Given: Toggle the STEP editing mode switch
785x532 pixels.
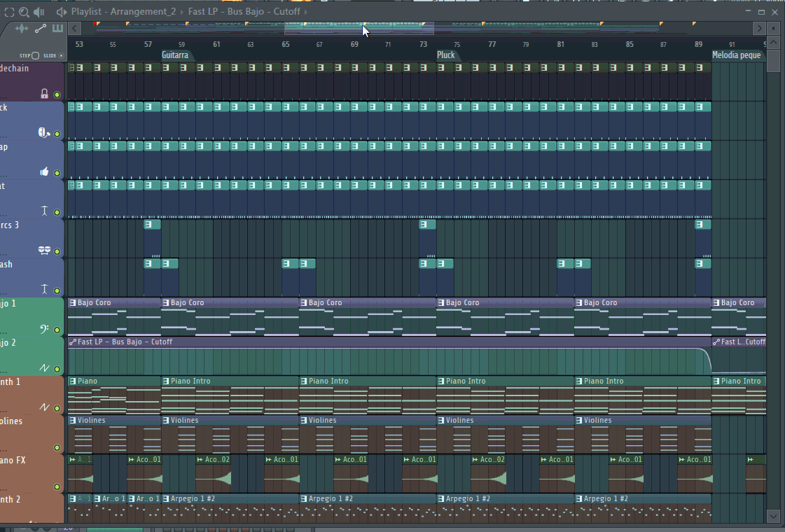Looking at the screenshot, I should click(x=35, y=55).
